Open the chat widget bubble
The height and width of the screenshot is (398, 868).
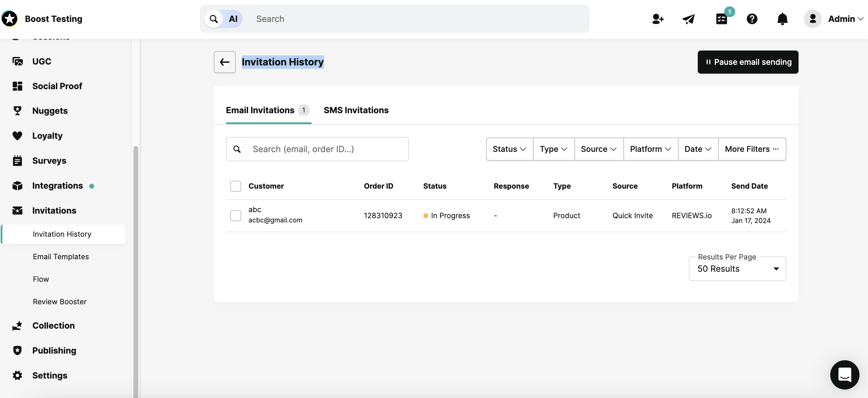coord(845,375)
